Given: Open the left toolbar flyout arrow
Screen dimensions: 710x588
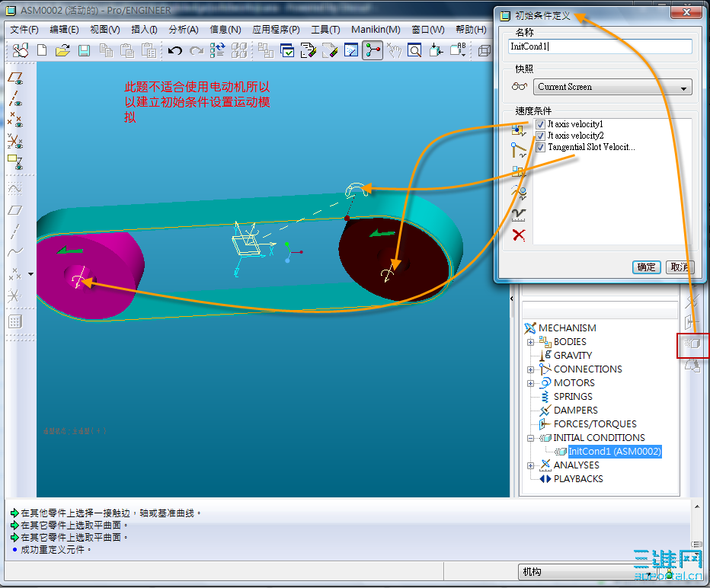Looking at the screenshot, I should pyautogui.click(x=30, y=274).
